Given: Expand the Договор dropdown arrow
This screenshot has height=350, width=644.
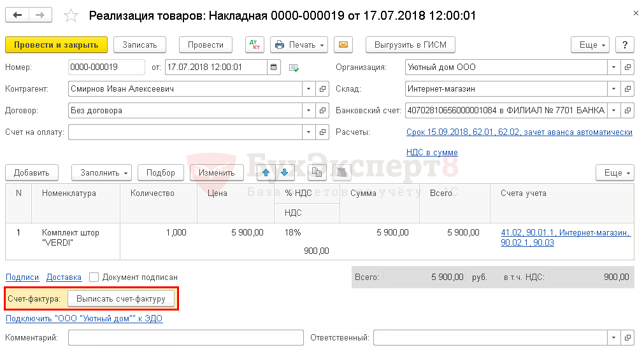Looking at the screenshot, I should (x=309, y=111).
